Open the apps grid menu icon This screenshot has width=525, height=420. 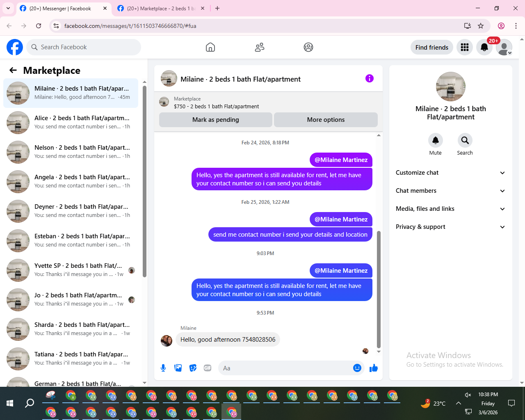pyautogui.click(x=465, y=47)
